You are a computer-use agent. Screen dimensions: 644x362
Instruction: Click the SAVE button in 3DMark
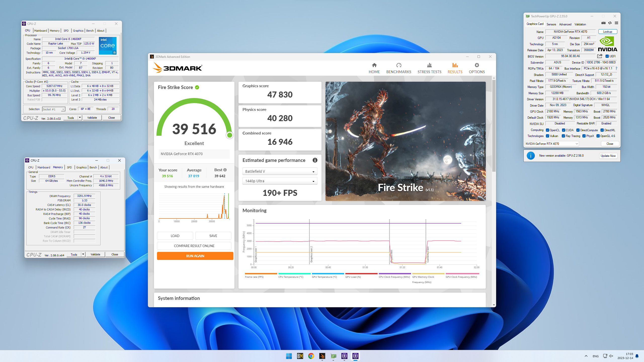coord(213,236)
